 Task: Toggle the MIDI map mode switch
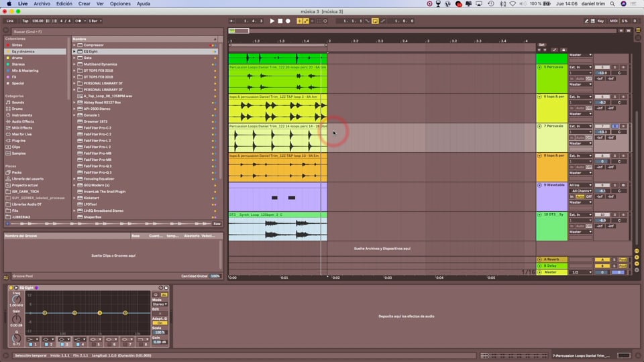[x=614, y=21]
